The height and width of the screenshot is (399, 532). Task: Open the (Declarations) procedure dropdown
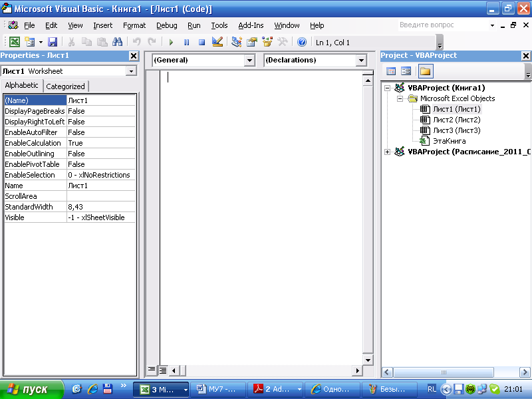tap(361, 61)
